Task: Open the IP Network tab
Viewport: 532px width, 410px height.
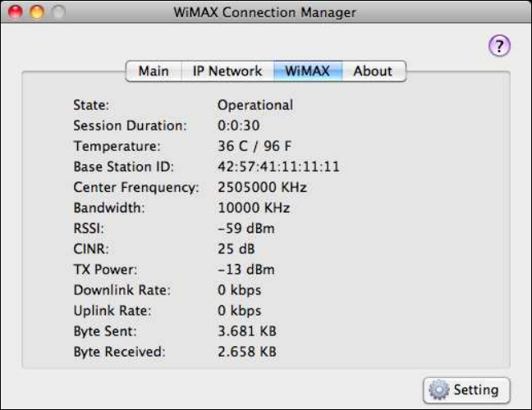Action: (x=227, y=71)
